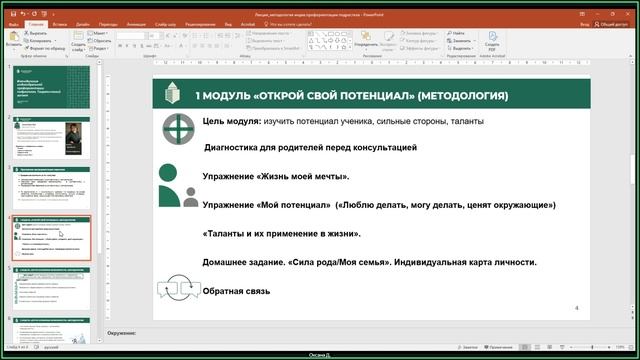The height and width of the screenshot is (360, 640).
Task: Switch to the Слайд-шоу tab
Action: tap(165, 24)
